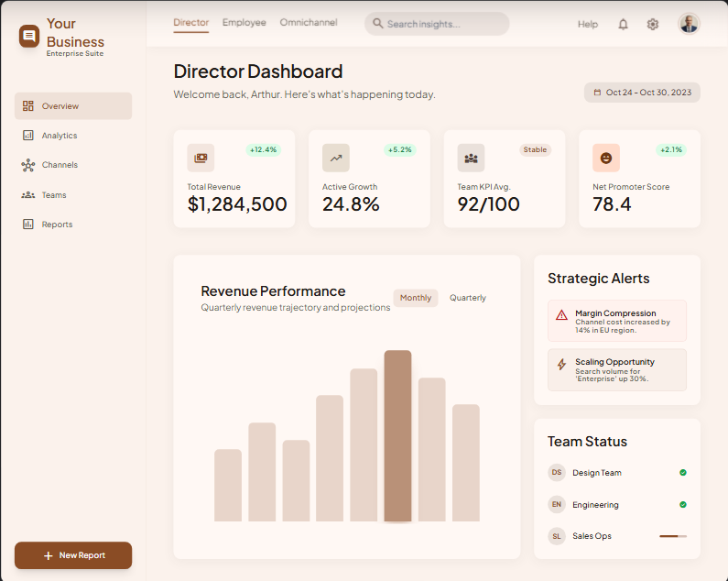
Task: Switch to the Omnichannel tab
Action: tap(309, 22)
